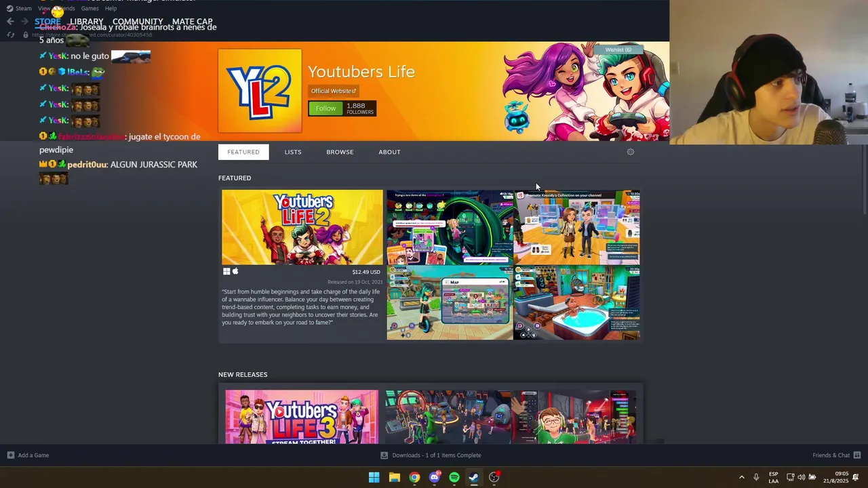Go to the STORE section

coord(47,22)
